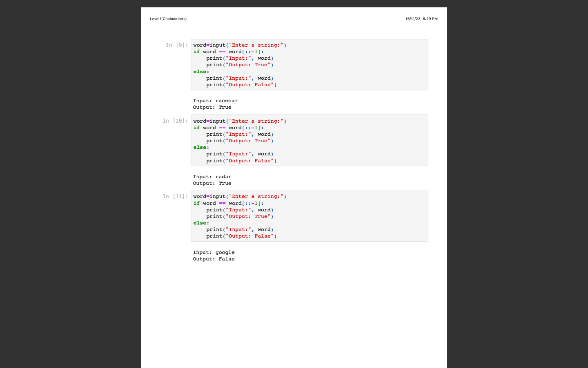The image size is (588, 368).
Task: Click print("Output: False") in cell 9
Action: (x=241, y=85)
